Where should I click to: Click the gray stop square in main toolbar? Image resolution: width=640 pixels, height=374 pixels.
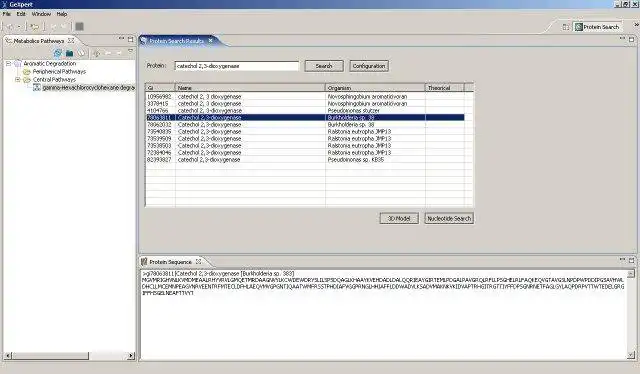pyautogui.click(x=80, y=27)
